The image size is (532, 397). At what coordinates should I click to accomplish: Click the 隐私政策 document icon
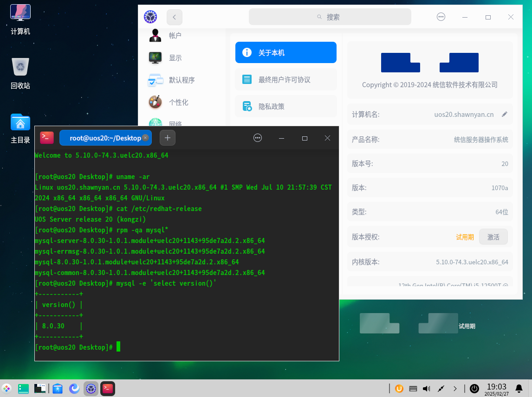[x=247, y=107]
